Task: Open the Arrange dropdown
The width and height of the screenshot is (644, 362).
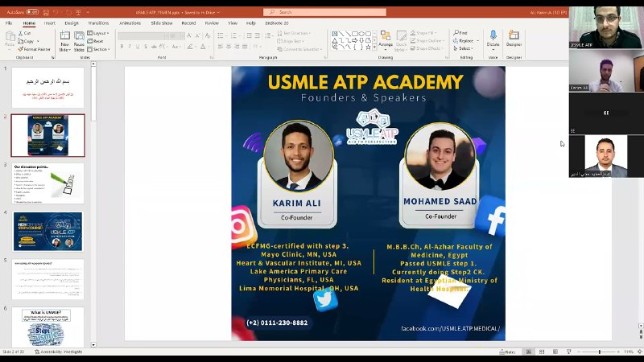Action: 386,39
